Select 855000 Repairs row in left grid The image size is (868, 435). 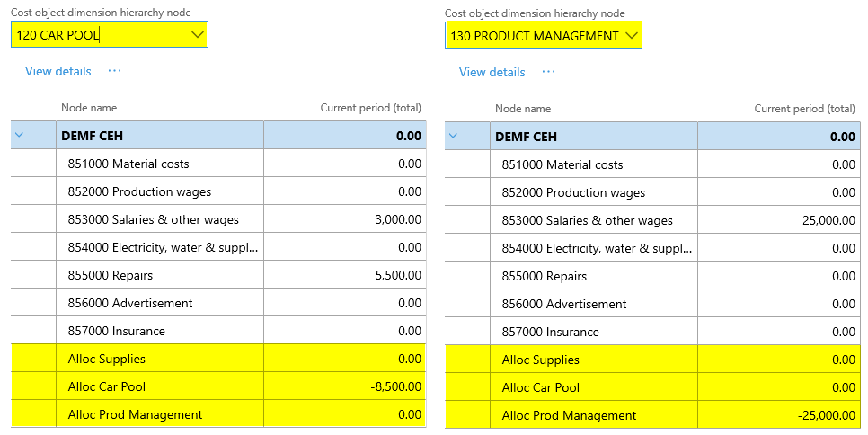99,275
